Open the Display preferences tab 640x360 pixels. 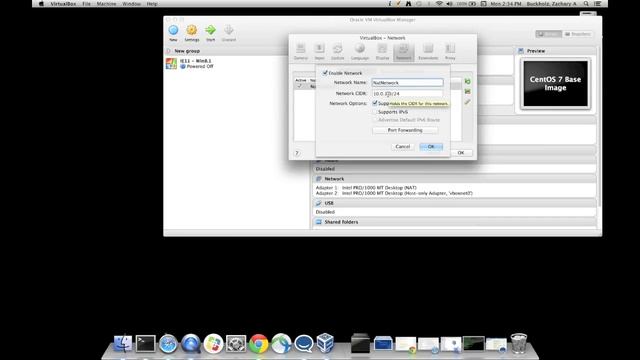(382, 52)
